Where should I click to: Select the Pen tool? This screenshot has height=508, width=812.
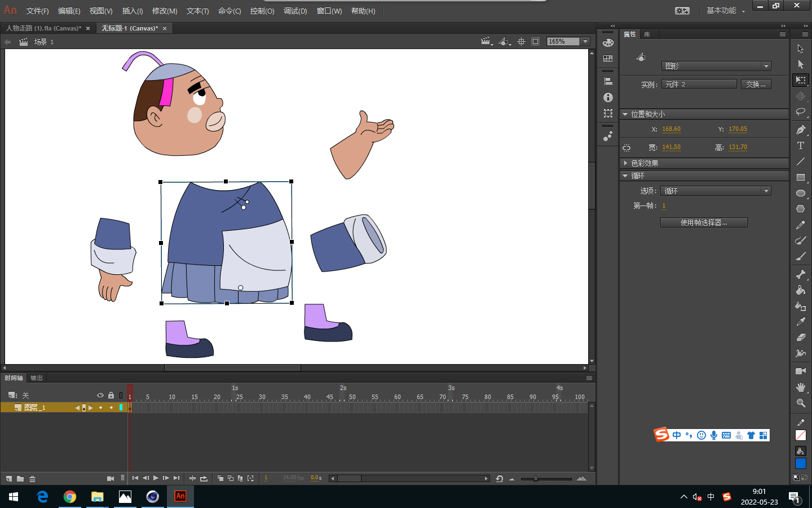click(x=800, y=130)
